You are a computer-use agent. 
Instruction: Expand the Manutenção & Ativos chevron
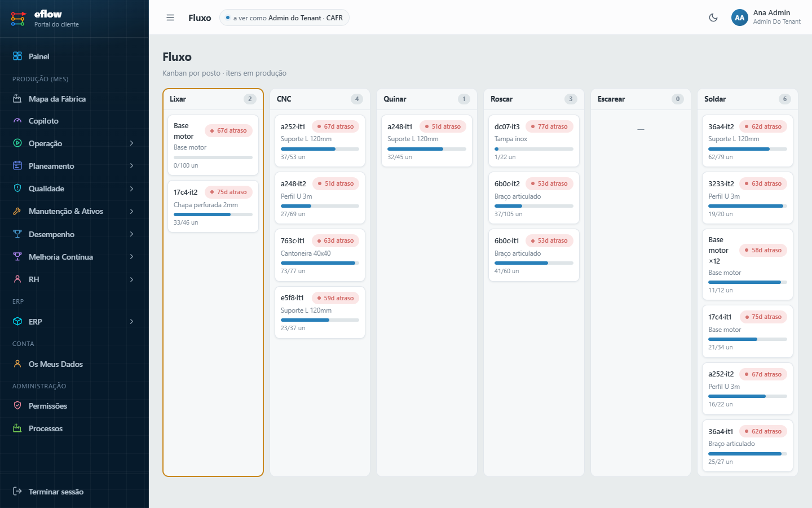tap(131, 211)
